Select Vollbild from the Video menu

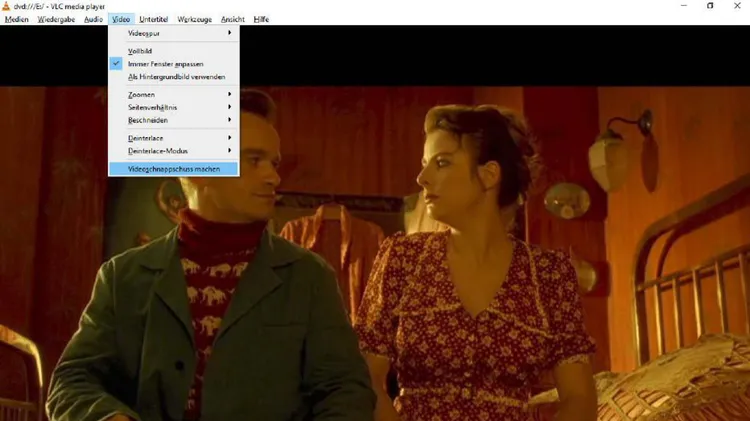click(174, 51)
